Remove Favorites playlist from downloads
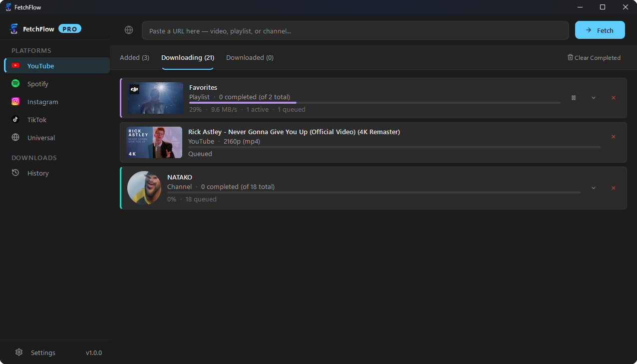Viewport: 637px width, 364px height. [614, 98]
